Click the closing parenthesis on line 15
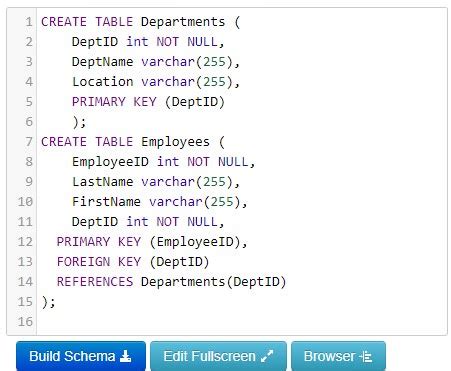The width and height of the screenshot is (451, 371). (45, 302)
